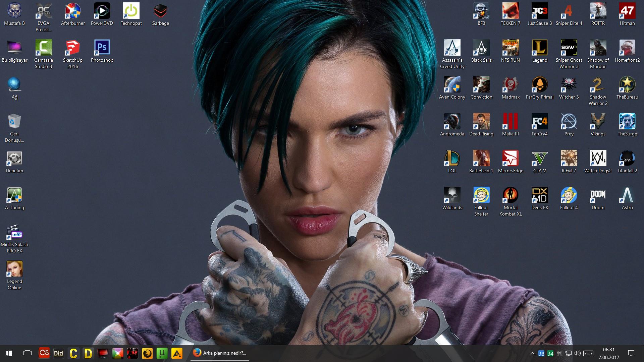Switch to the Firefox taskbar window

coord(220,353)
